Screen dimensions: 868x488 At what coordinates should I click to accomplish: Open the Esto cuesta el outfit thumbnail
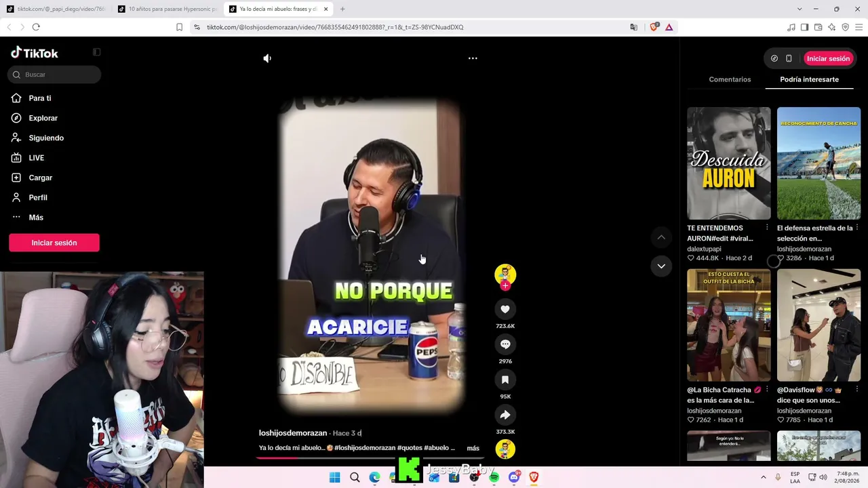[x=729, y=325]
